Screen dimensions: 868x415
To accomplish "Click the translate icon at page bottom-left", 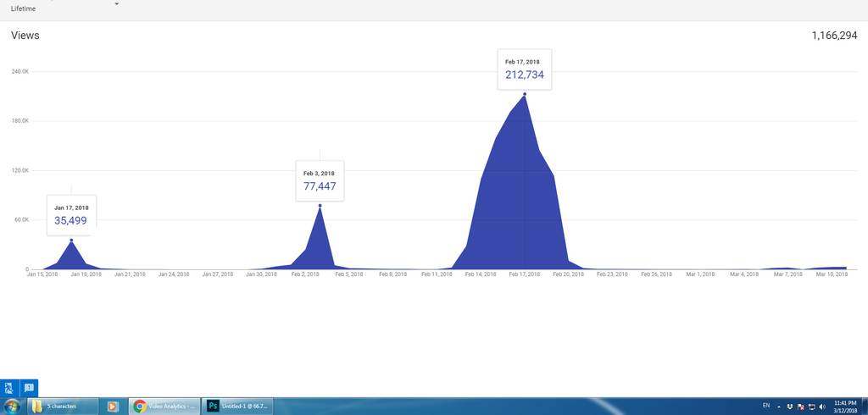I will [9, 388].
